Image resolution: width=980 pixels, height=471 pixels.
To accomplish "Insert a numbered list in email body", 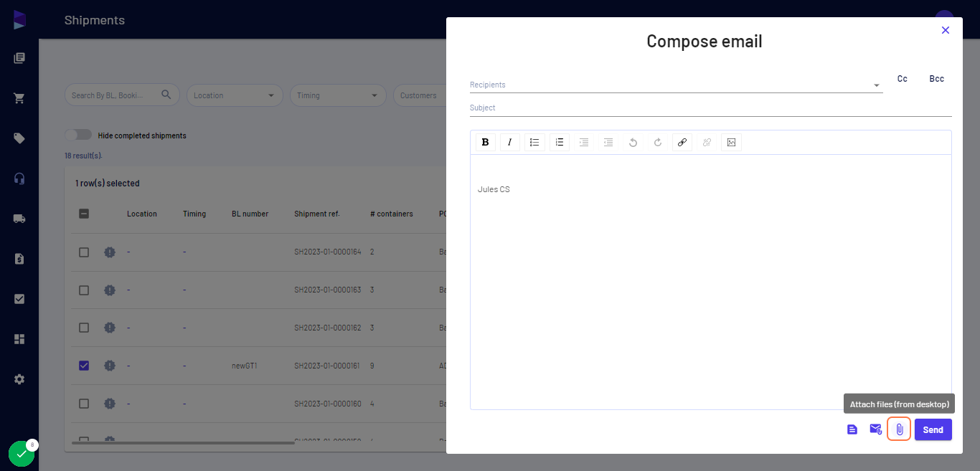I will (x=560, y=142).
